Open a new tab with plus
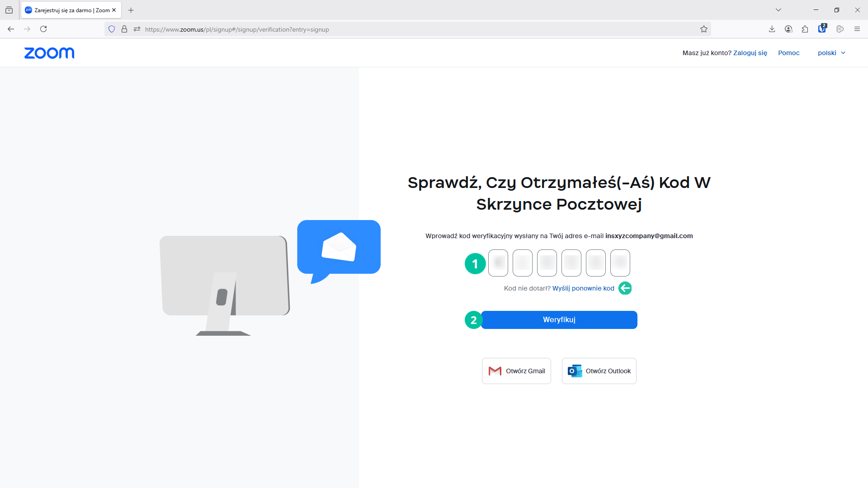868x488 pixels. (x=131, y=10)
